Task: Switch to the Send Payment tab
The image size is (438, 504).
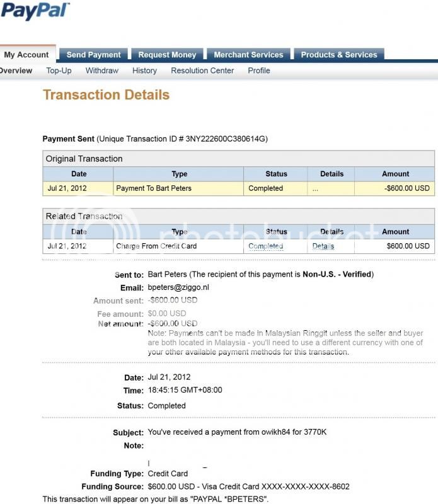Action: [93, 55]
